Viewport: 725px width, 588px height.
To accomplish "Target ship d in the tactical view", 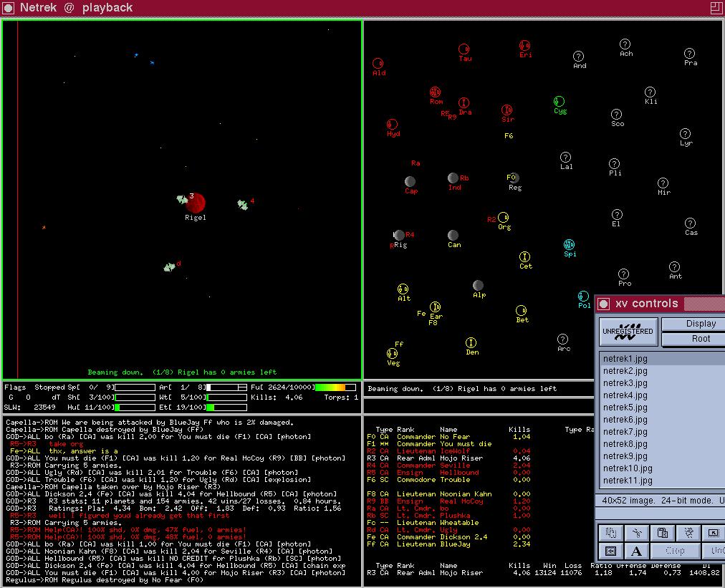I will pyautogui.click(x=170, y=266).
